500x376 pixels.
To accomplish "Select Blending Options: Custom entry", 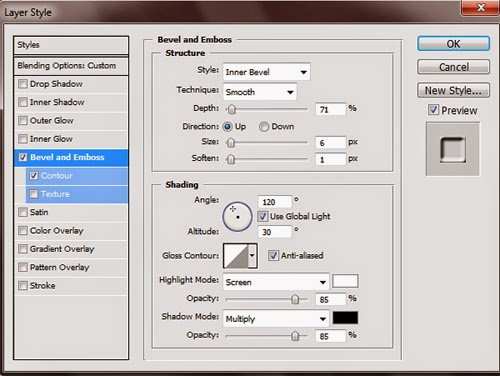I will [71, 66].
